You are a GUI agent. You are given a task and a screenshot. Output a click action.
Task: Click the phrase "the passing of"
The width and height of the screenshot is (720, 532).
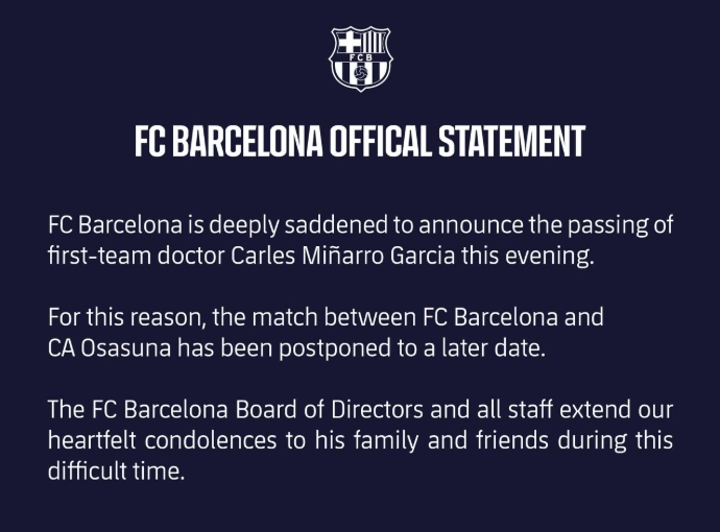pyautogui.click(x=609, y=225)
